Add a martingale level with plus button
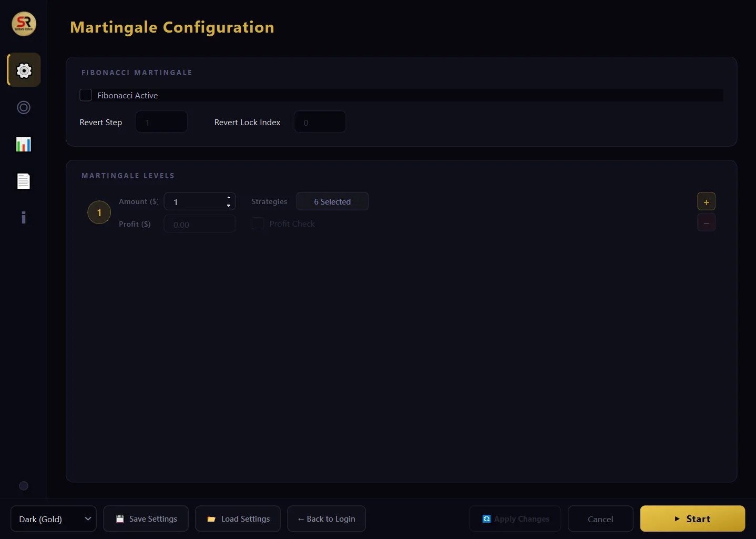This screenshot has height=539, width=756. tap(706, 202)
